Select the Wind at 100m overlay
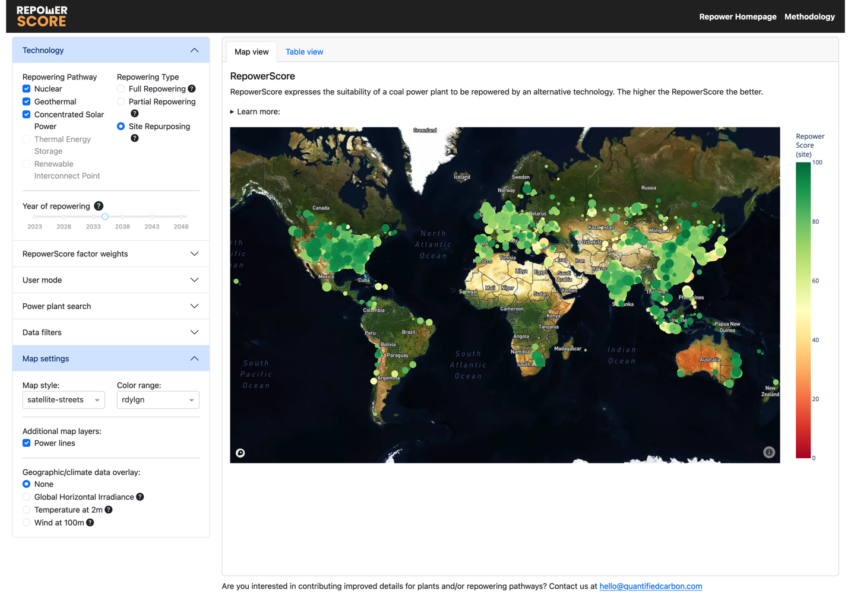 coord(27,523)
